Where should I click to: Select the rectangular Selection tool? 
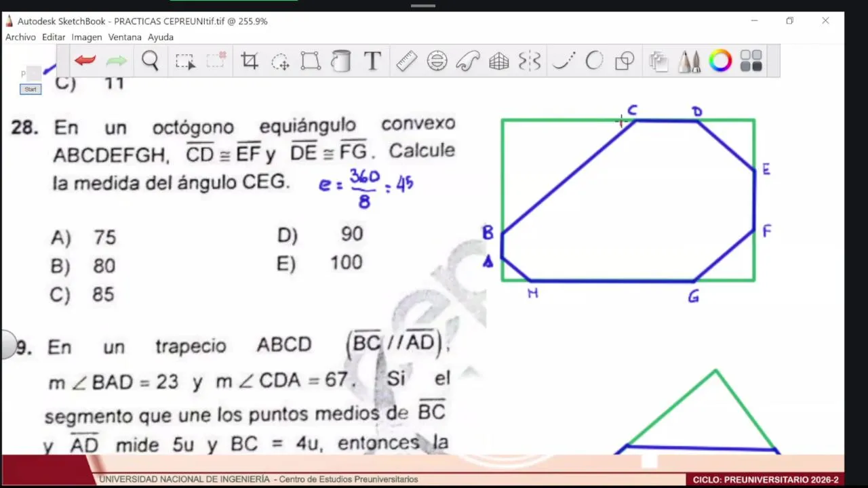coord(185,62)
